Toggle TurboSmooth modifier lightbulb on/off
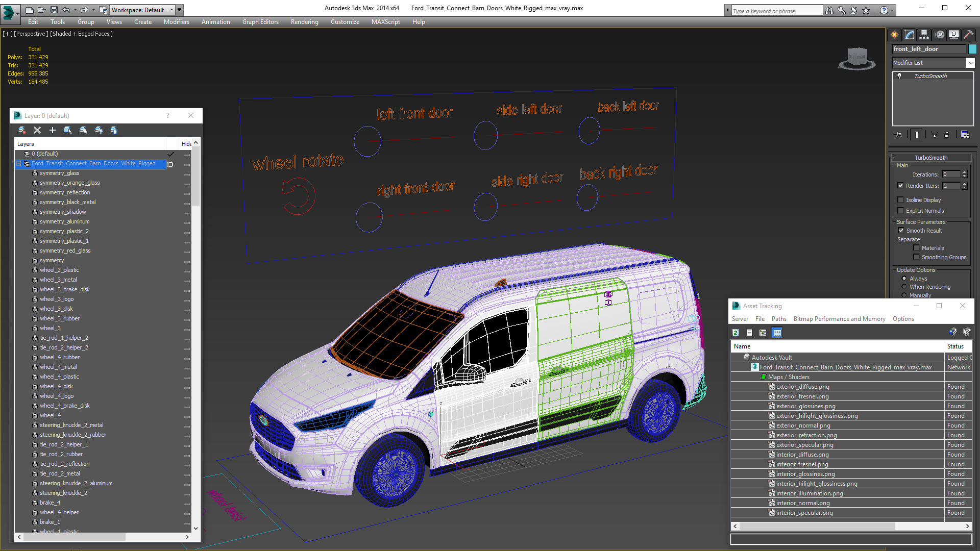The image size is (980, 551). (899, 76)
